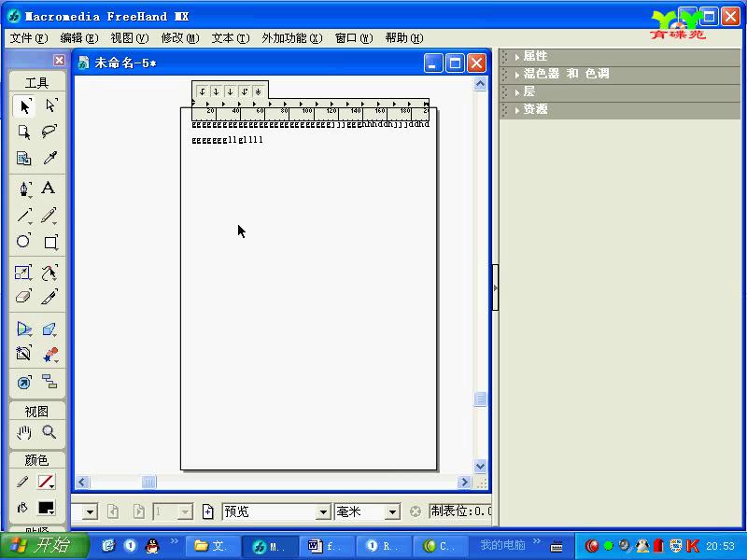Image resolution: width=747 pixels, height=560 pixels.
Task: Collapse the right panel dock via handle
Action: (496, 287)
